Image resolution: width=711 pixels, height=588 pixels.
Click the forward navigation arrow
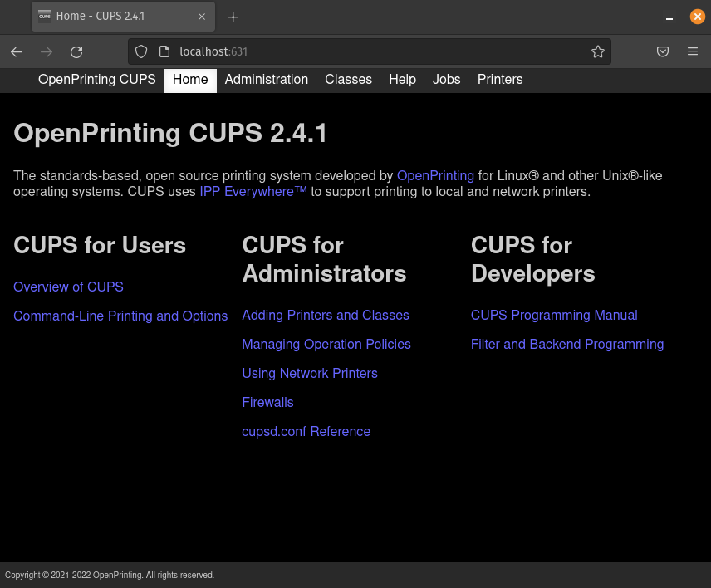(x=47, y=51)
